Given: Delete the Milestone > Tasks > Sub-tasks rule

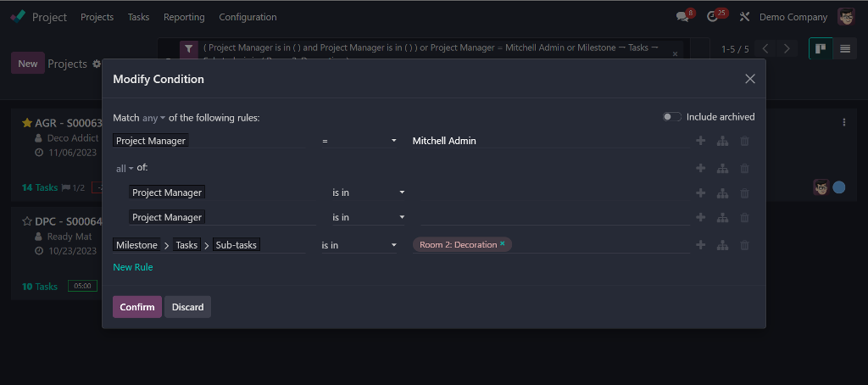Looking at the screenshot, I should click(x=744, y=246).
